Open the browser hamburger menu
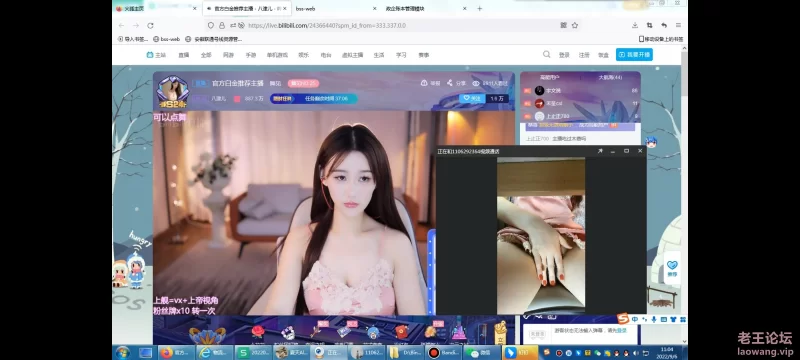 (678, 25)
